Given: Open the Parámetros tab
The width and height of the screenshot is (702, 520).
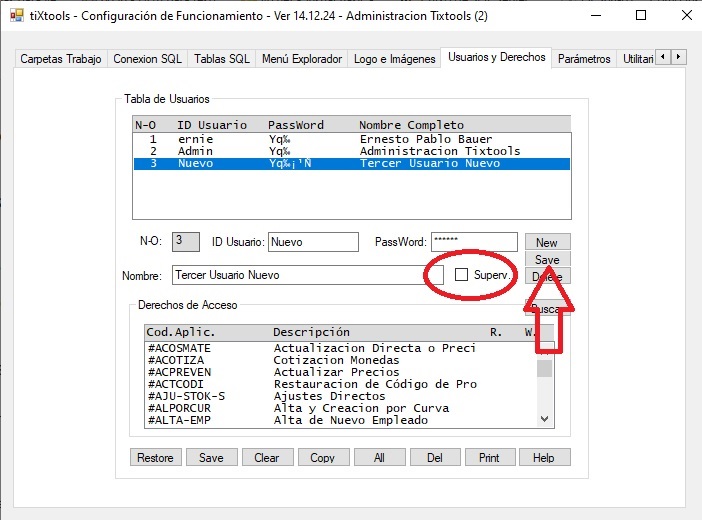Looking at the screenshot, I should point(584,59).
